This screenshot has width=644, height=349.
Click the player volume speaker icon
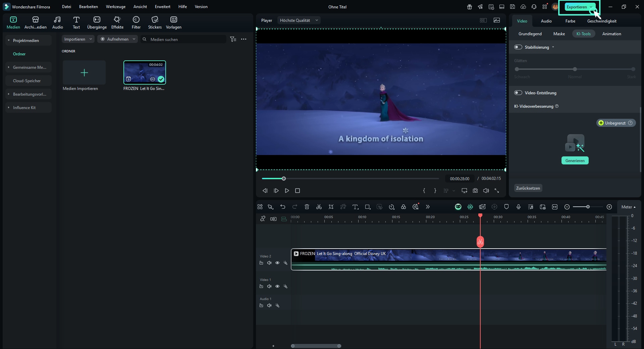point(486,191)
